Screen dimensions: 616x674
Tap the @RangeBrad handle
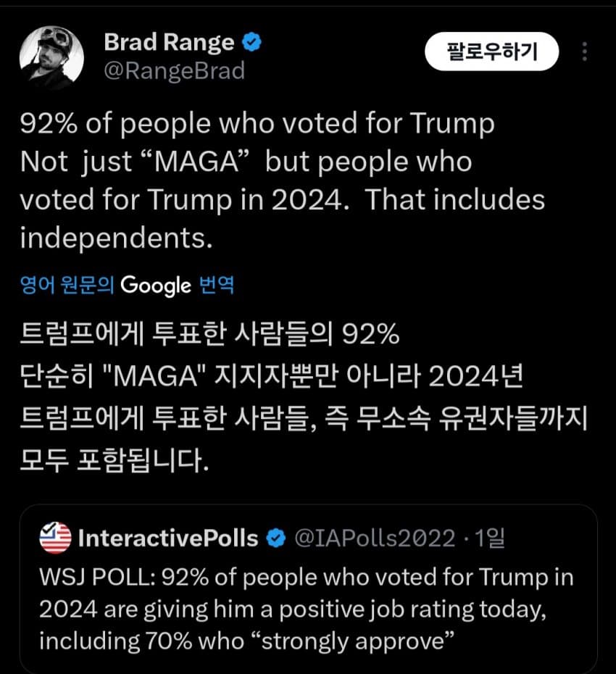[x=174, y=70]
